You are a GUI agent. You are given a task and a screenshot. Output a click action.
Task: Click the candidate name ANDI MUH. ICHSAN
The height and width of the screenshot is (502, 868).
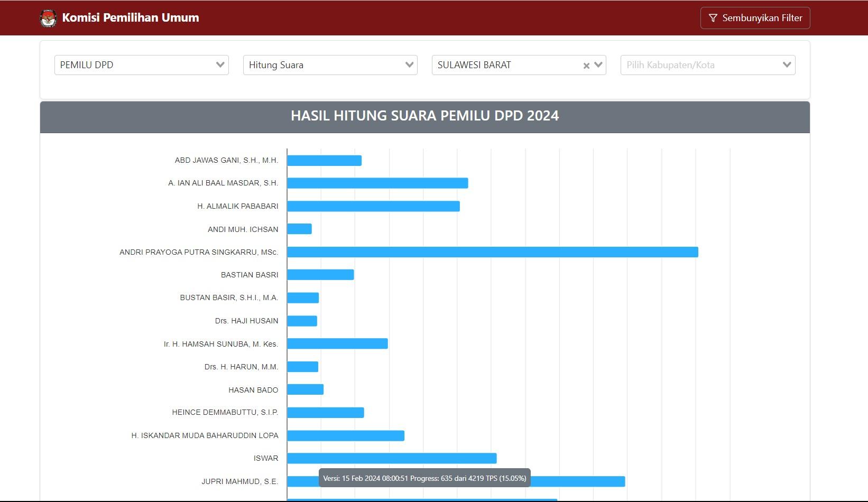pyautogui.click(x=243, y=229)
